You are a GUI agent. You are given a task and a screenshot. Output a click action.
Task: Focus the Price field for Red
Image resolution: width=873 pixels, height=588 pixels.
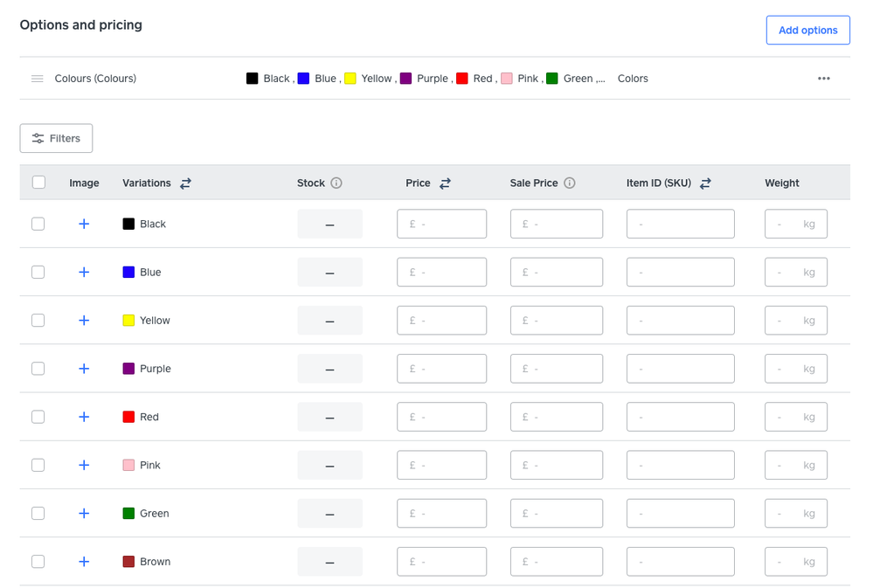pyautogui.click(x=441, y=417)
